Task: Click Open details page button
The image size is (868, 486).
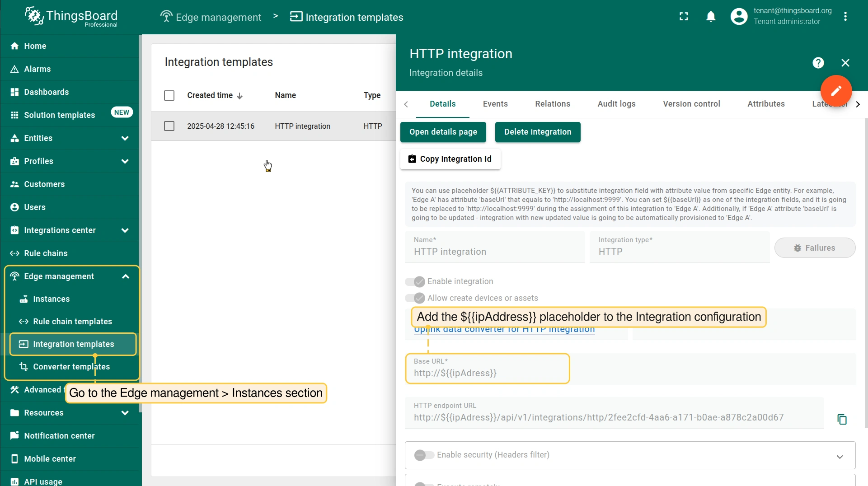Action: pyautogui.click(x=443, y=132)
